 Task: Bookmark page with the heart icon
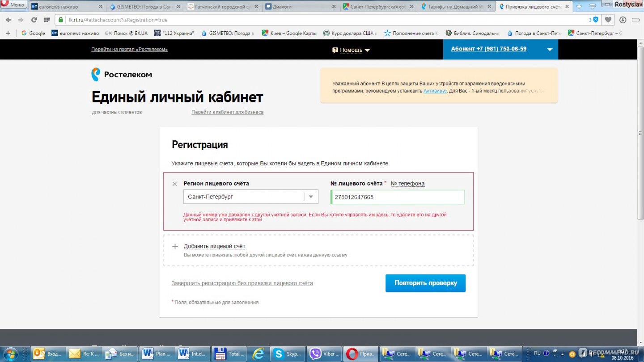pos(608,20)
